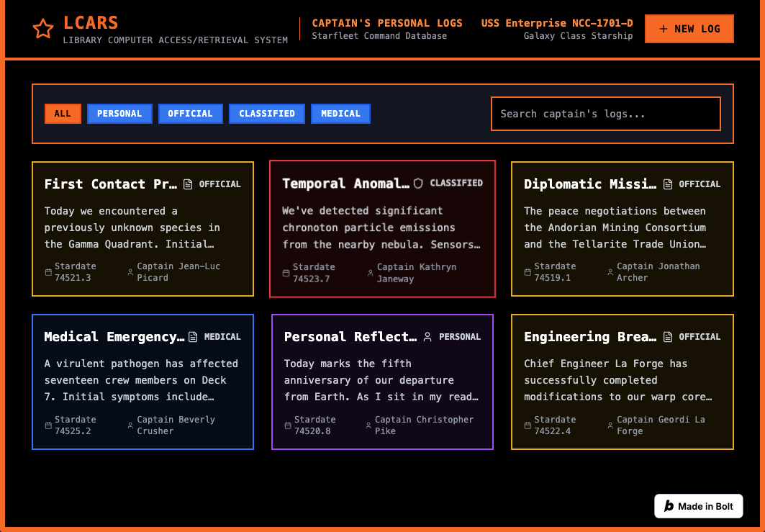The width and height of the screenshot is (765, 532).
Task: Click document icon on Engineering Breakthrough card
Action: click(668, 337)
